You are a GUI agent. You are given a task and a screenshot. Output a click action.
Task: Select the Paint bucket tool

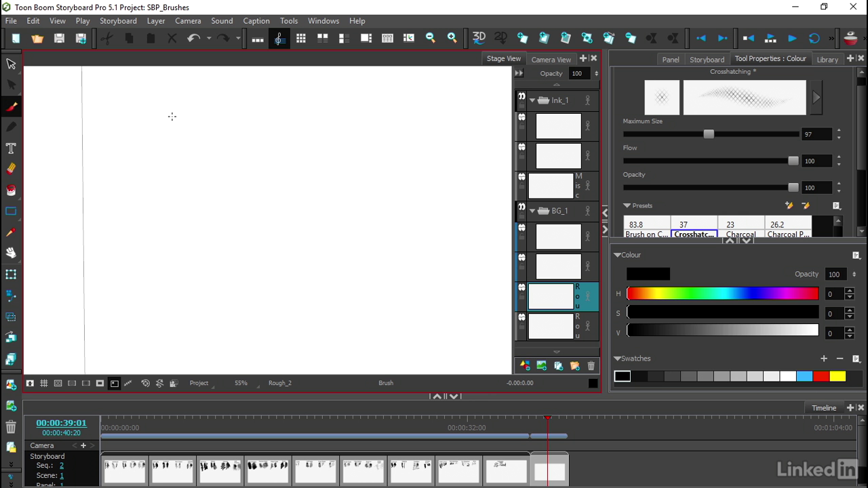point(11,190)
